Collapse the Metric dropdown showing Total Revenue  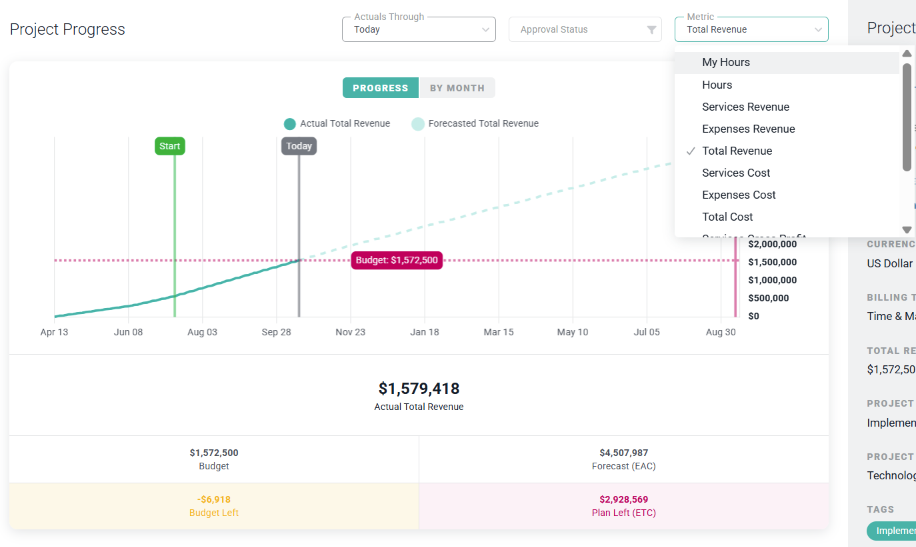[751, 29]
